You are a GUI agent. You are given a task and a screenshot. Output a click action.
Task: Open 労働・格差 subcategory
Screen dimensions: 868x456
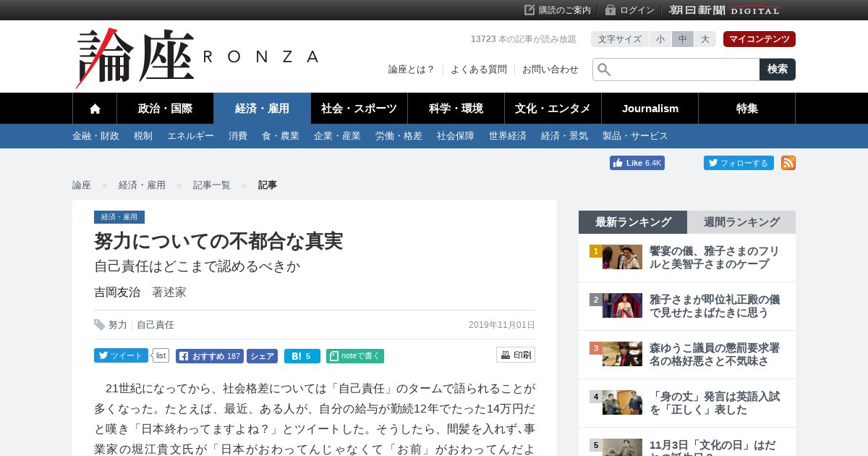coord(399,136)
